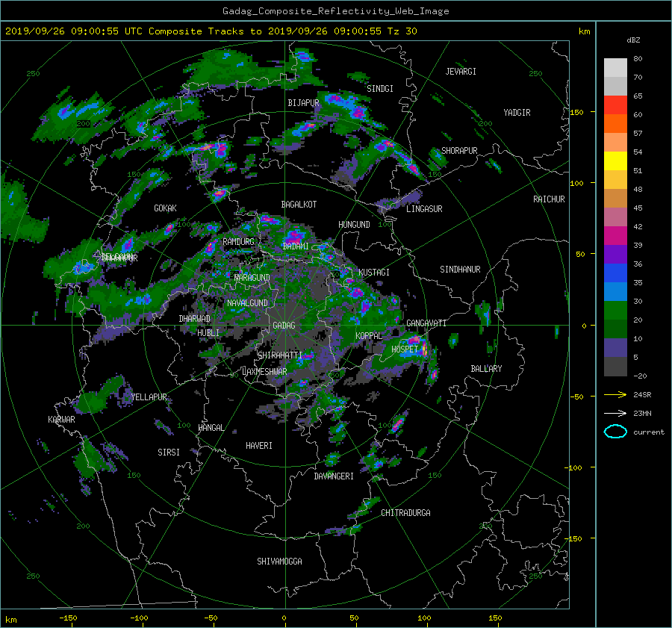Select the light blue 30 dBZ swatch
The image size is (672, 628).
(615, 291)
